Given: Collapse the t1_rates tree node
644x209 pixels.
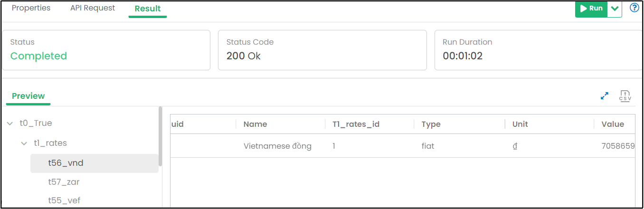Looking at the screenshot, I should (24, 143).
